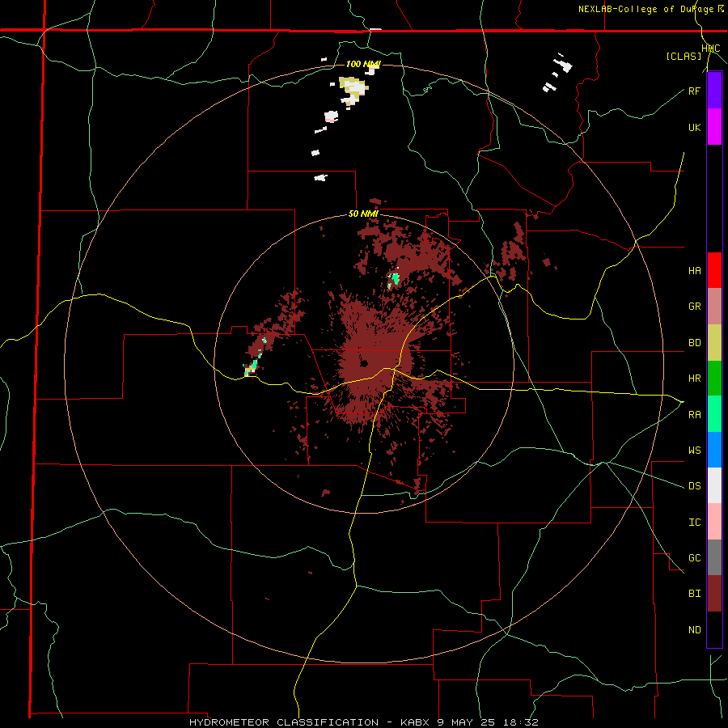Viewport: 728px width, 728px height.
Task: Click the HA legend label
Action: click(x=695, y=271)
